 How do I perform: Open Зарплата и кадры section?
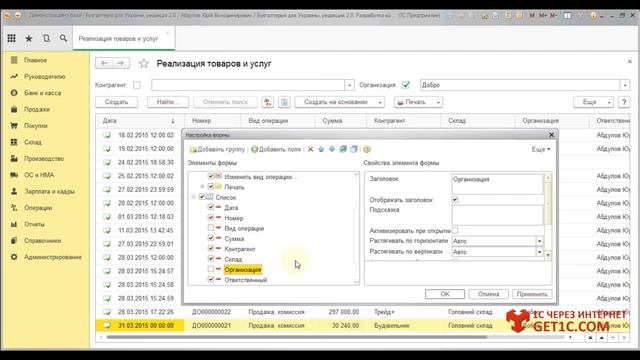click(49, 191)
